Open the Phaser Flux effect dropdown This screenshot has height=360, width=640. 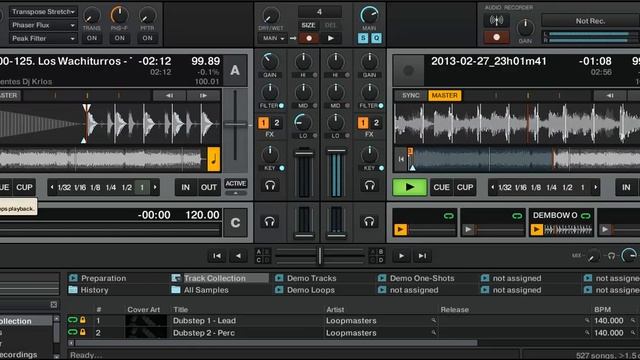click(43, 25)
